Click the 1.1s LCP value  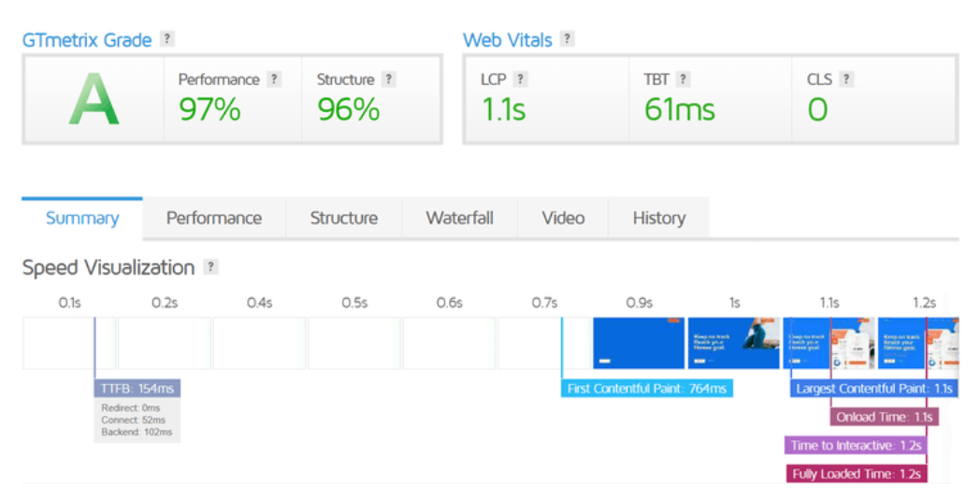[503, 109]
